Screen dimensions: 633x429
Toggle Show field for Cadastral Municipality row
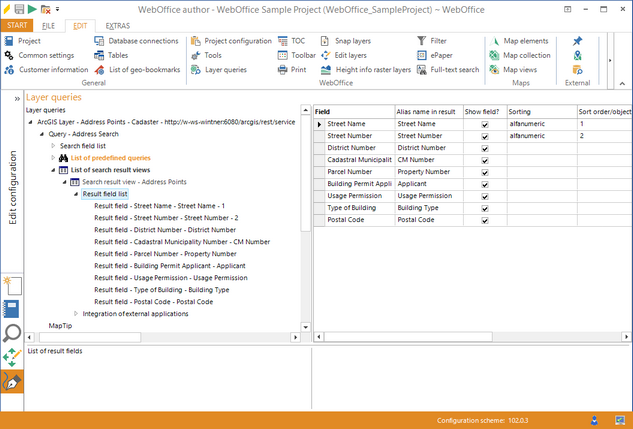tap(485, 160)
